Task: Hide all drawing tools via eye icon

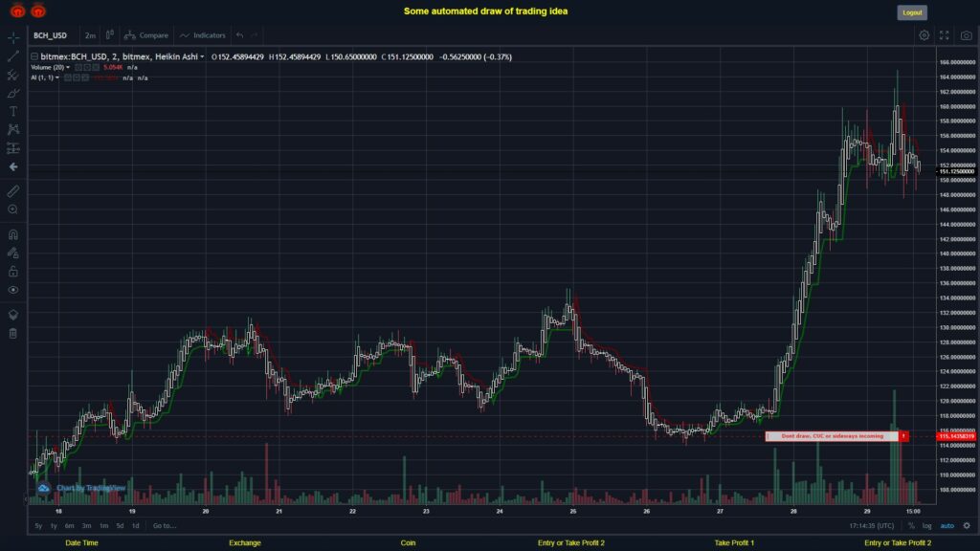Action: 13,290
